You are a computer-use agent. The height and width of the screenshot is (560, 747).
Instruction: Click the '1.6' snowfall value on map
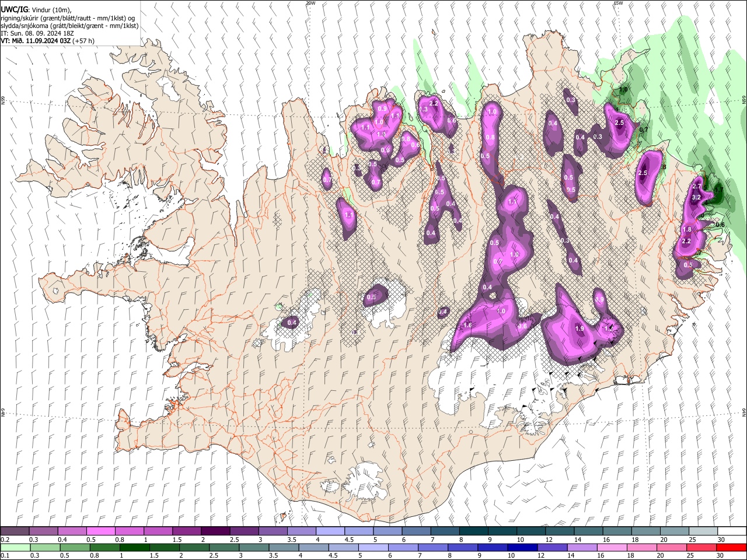(467, 325)
